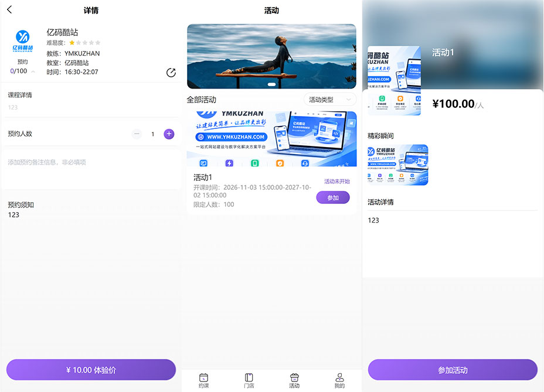This screenshot has width=544, height=392.
Task: Open the 活动1 card cover image
Action: point(271,139)
